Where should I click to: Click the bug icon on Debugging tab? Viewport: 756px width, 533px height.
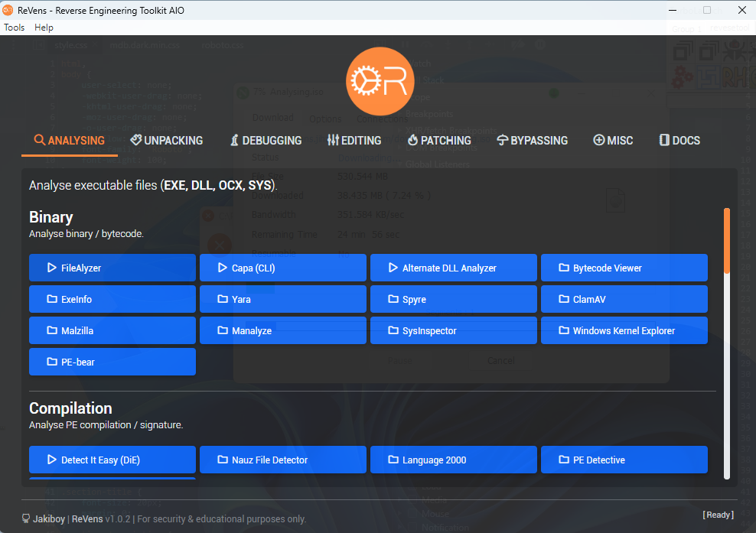click(x=234, y=140)
